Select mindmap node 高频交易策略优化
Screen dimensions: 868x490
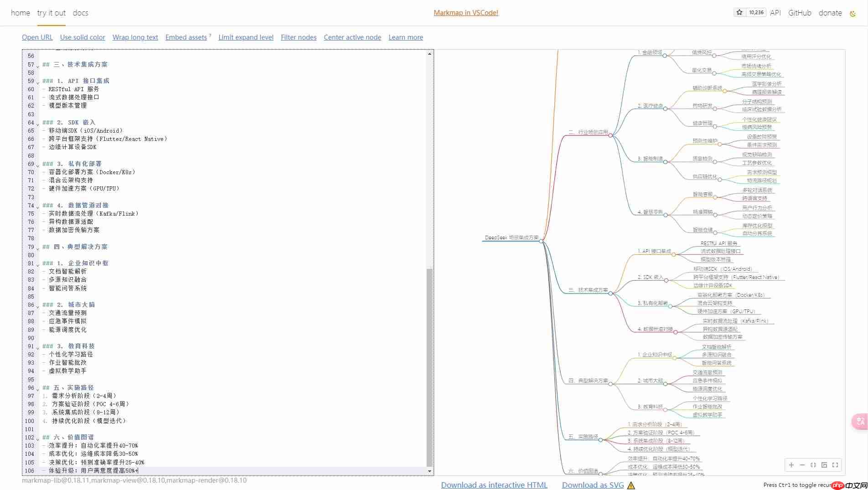[x=761, y=74]
